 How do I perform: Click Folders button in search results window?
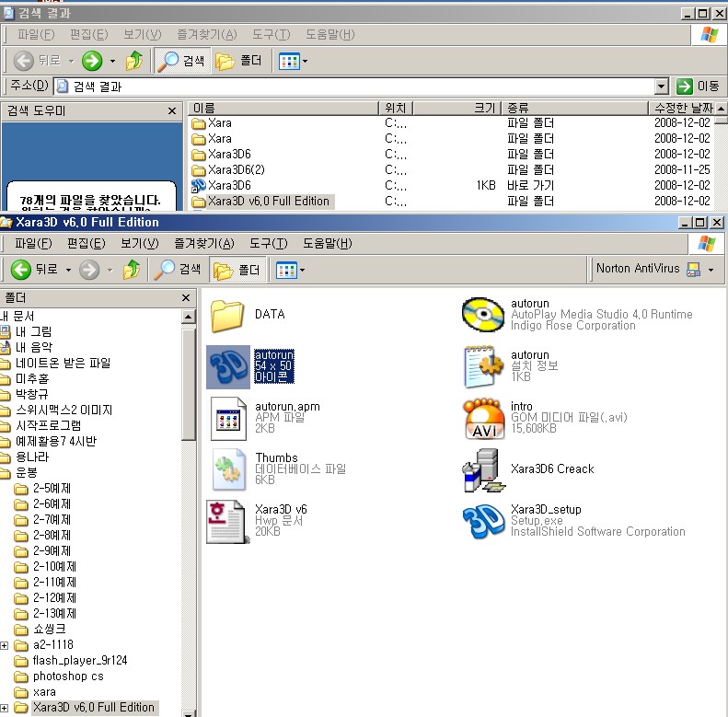click(x=238, y=61)
